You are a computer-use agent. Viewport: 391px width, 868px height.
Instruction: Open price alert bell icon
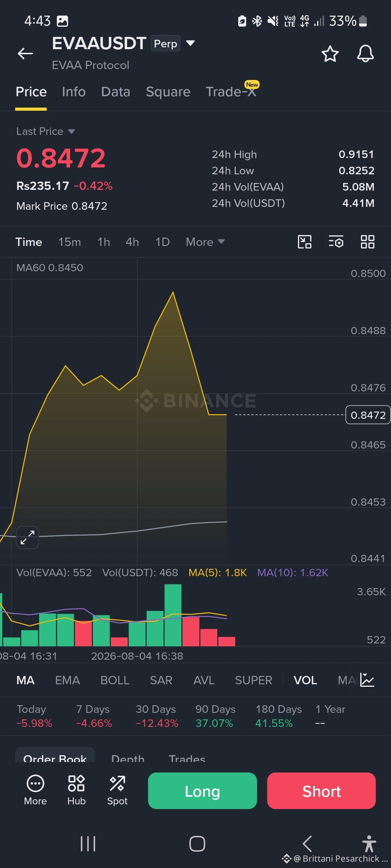point(365,54)
